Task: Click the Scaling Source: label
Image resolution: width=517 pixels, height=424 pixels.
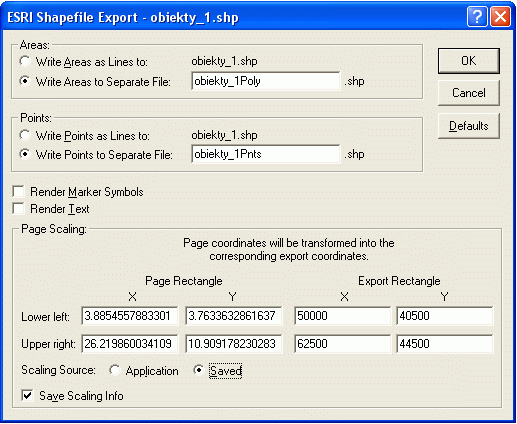Action: coord(58,370)
